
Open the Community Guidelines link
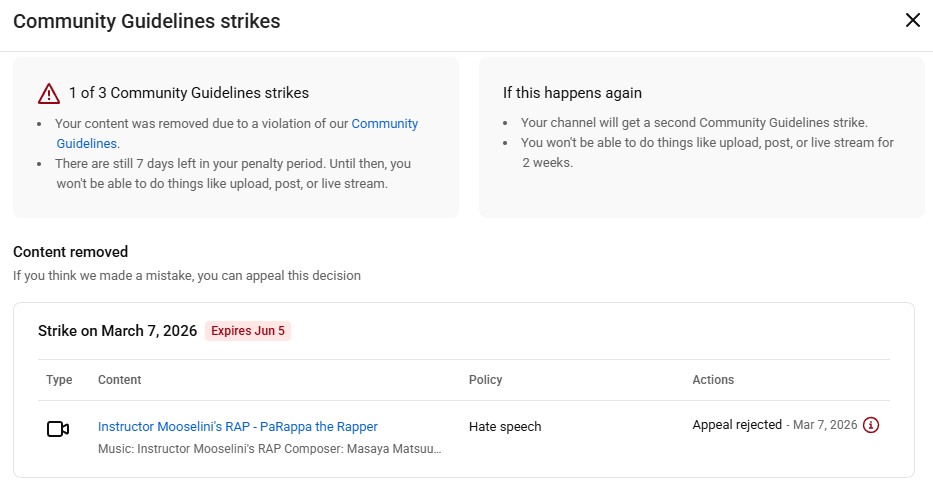[384, 124]
